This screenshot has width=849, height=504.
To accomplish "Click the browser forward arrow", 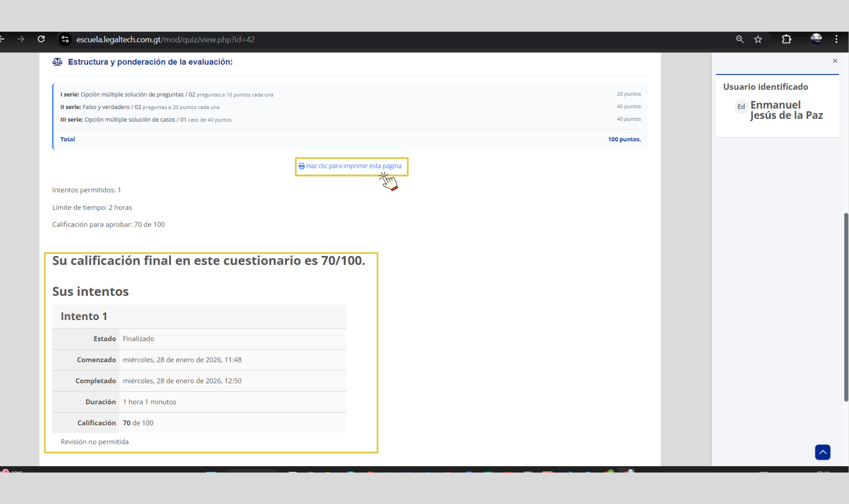I will pos(21,39).
